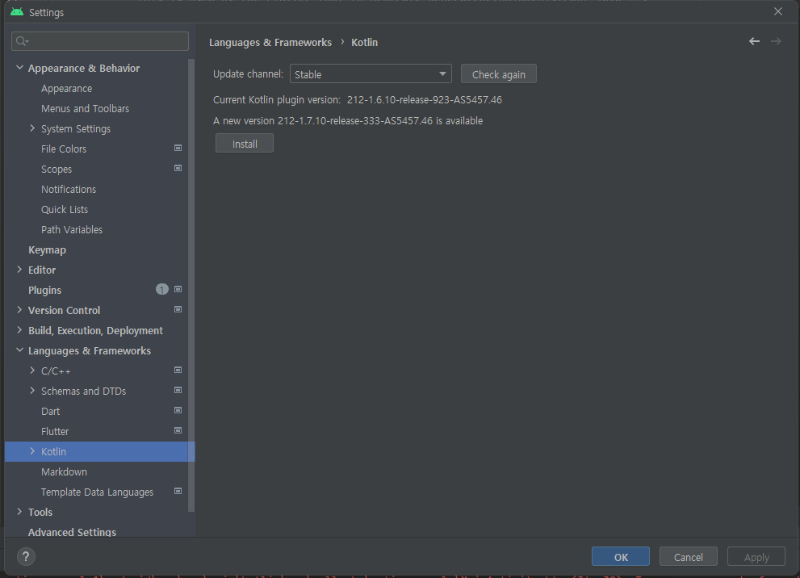The image size is (800, 578).
Task: Collapse the Languages & Frameworks section
Action: pyautogui.click(x=19, y=350)
